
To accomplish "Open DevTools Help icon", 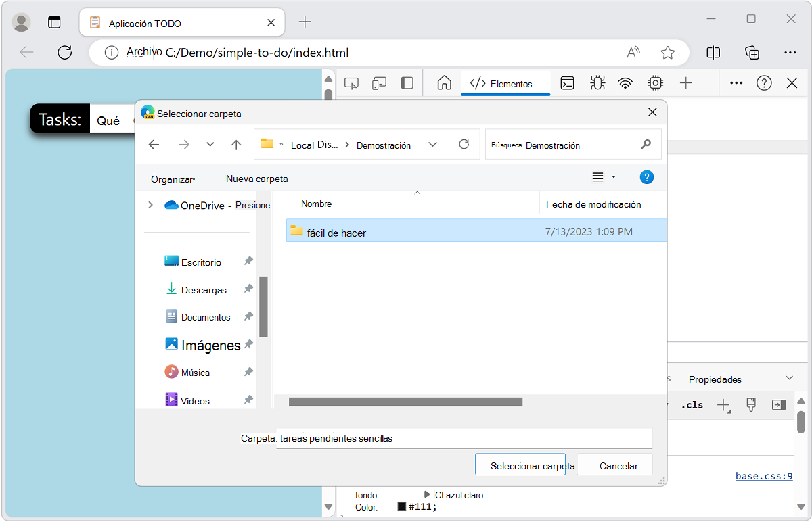I will tap(764, 83).
